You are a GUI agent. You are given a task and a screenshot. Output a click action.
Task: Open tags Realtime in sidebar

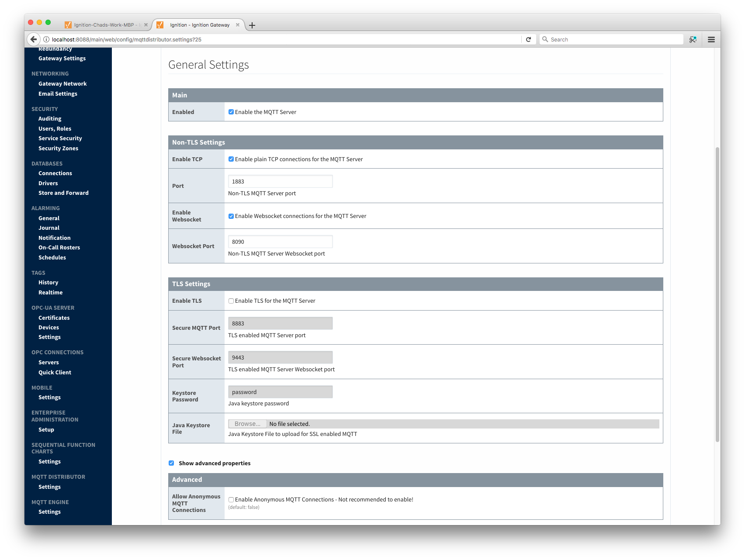50,292
